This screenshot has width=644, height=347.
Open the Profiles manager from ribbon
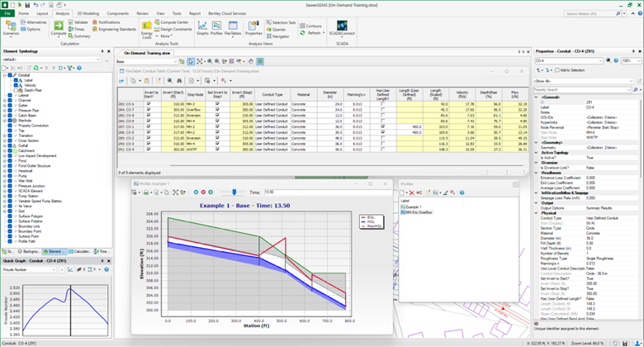click(216, 28)
